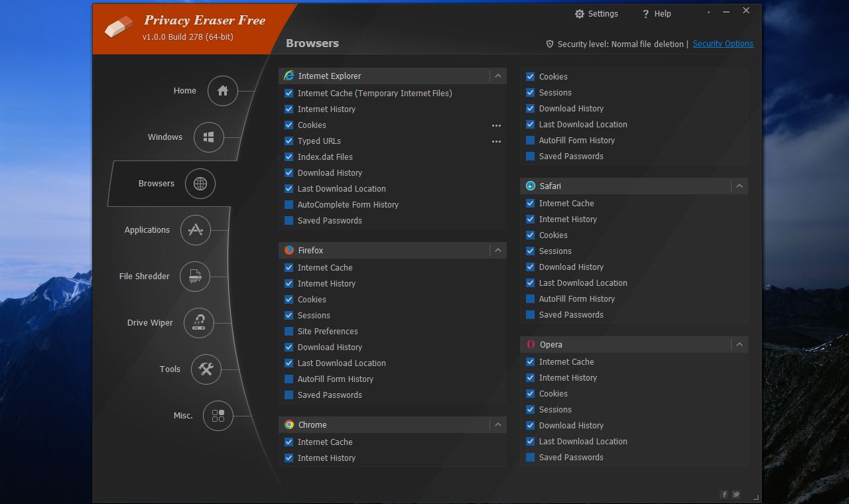Click the Safari compass icon

pos(531,186)
